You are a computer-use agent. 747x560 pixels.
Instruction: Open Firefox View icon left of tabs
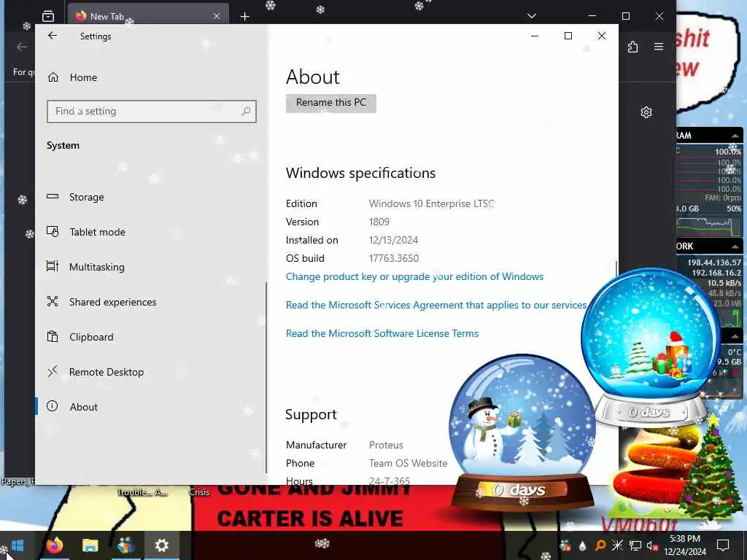pos(48,16)
